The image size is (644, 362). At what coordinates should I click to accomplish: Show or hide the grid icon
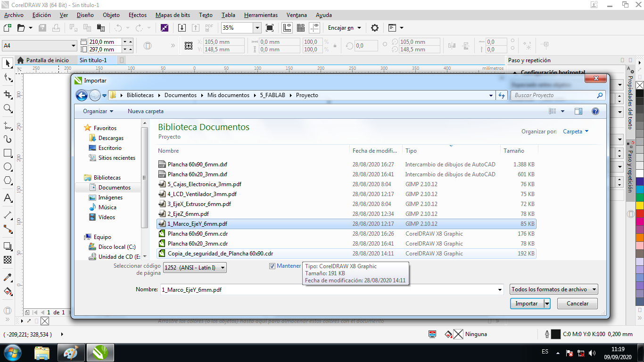[301, 28]
